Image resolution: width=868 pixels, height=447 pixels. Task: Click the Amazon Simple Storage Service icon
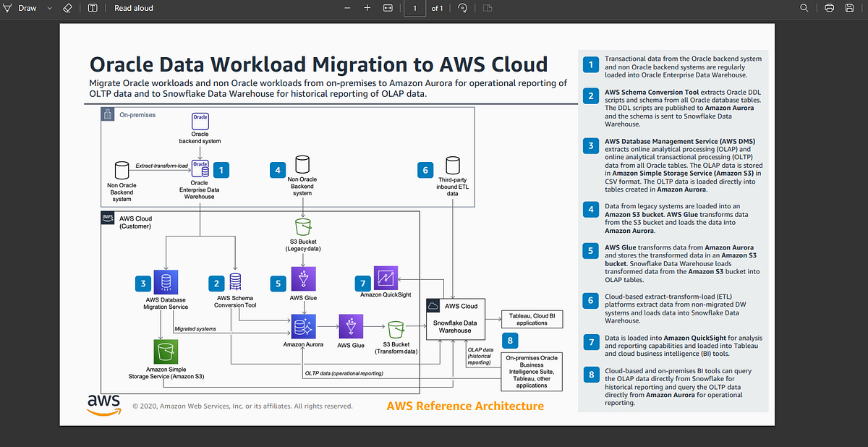pos(166,352)
